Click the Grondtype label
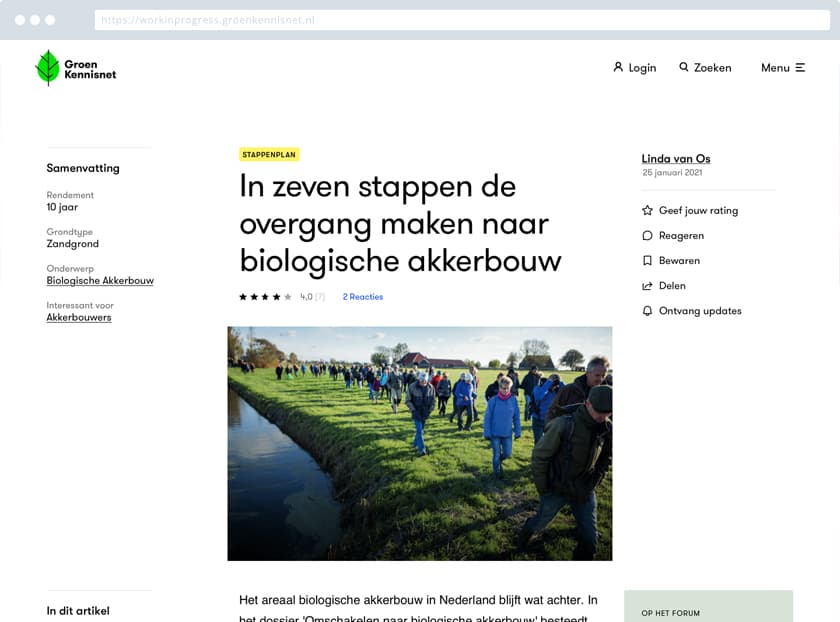The width and height of the screenshot is (840, 622). tap(69, 232)
